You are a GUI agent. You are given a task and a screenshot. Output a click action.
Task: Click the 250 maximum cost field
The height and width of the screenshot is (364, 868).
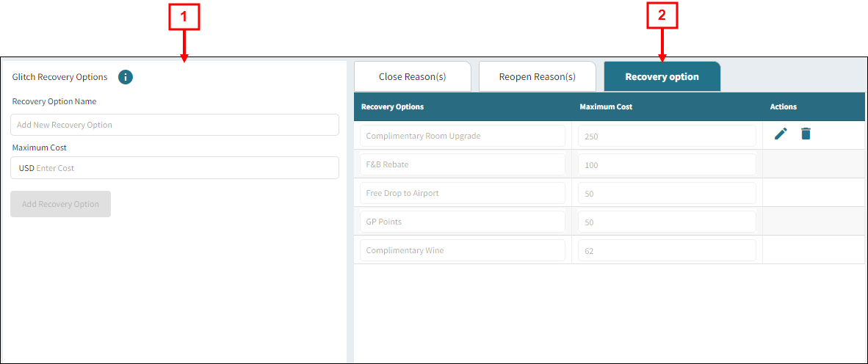667,136
